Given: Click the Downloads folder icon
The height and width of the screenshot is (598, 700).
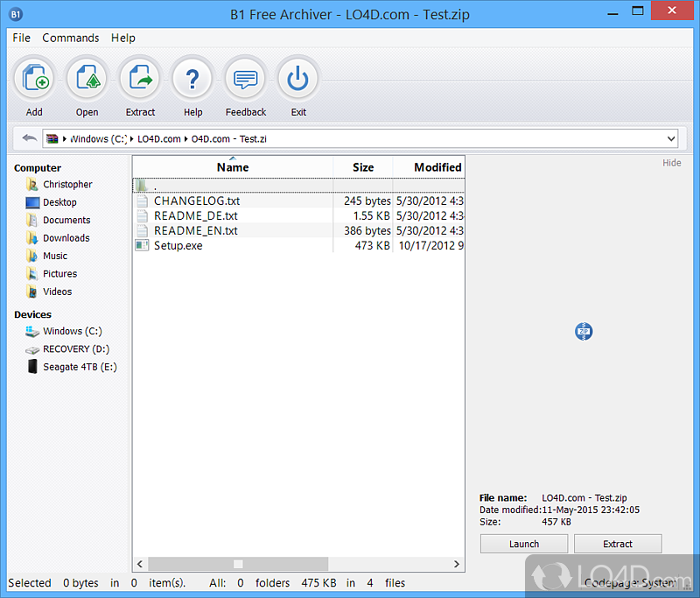Looking at the screenshot, I should coord(32,238).
